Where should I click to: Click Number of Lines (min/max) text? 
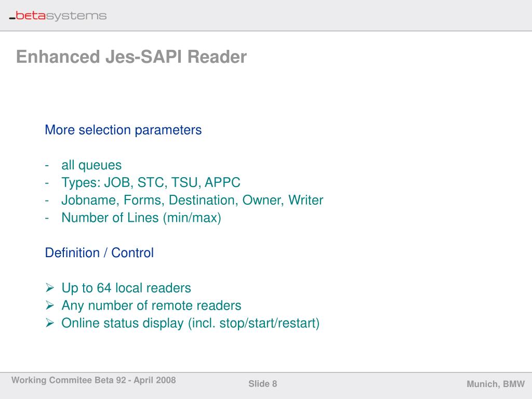coord(141,218)
